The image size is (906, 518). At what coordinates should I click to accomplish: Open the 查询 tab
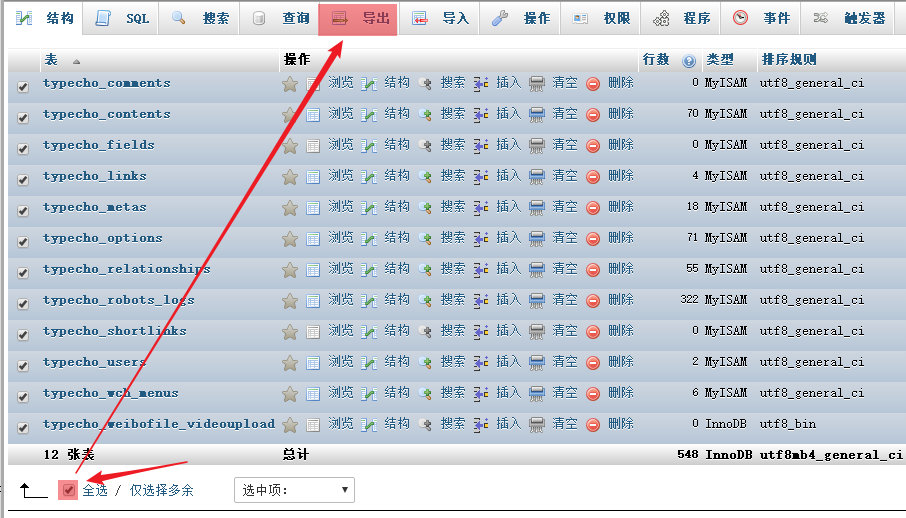[x=280, y=18]
